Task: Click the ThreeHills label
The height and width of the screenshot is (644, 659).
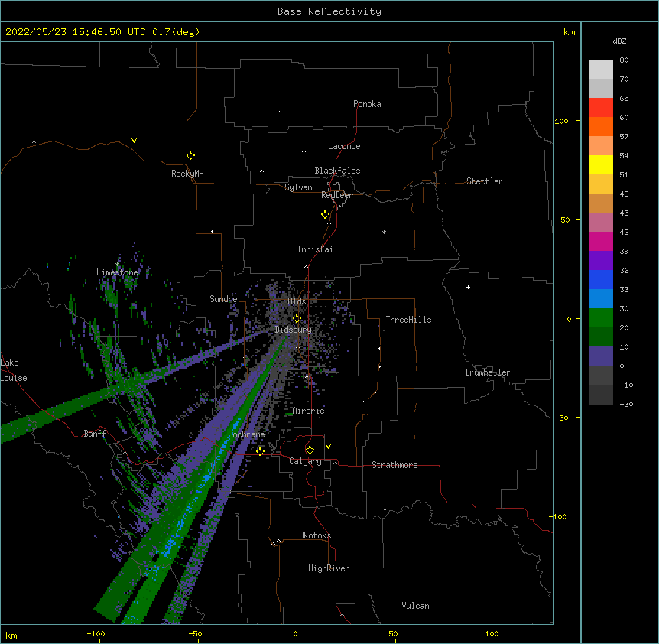Action: coord(408,320)
